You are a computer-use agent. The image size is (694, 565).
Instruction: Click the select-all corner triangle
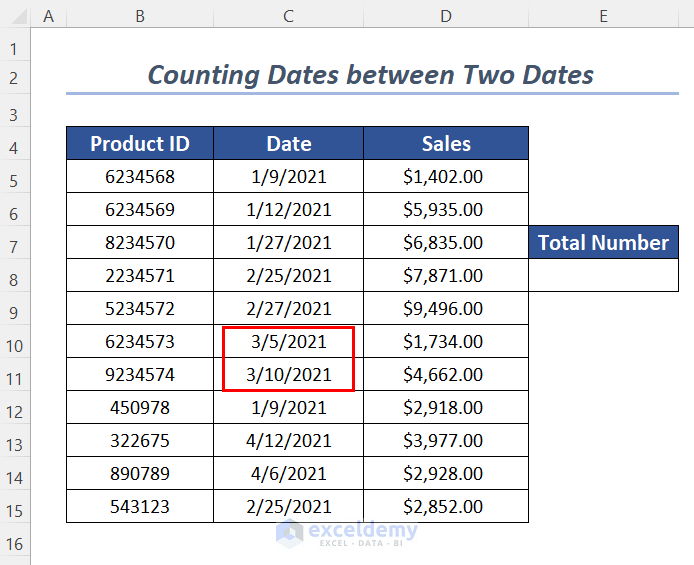coord(19,17)
